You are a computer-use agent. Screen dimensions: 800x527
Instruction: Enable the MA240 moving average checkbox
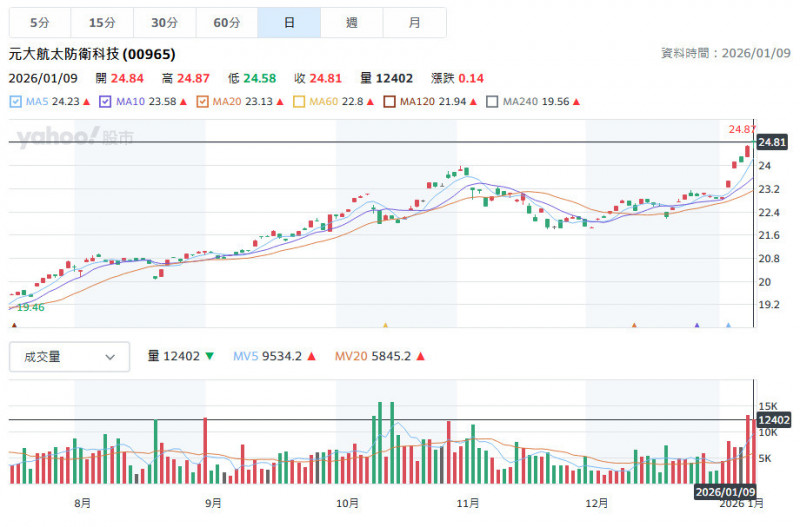(492, 101)
